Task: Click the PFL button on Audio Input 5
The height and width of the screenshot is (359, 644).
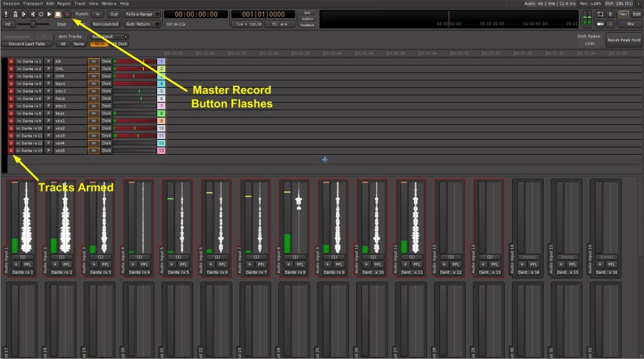Action: pyautogui.click(x=183, y=264)
